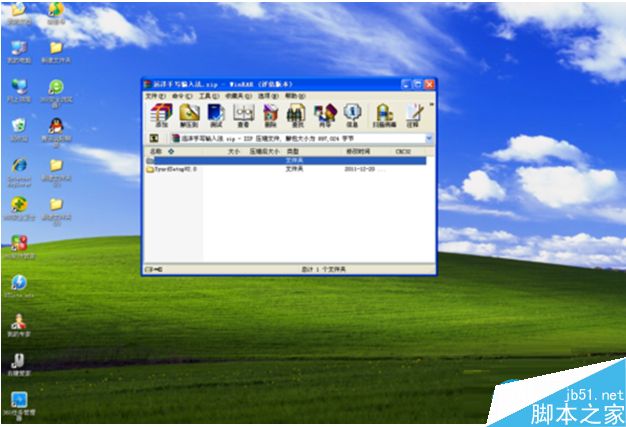Open the Options (选项) menu
Screen dimensions: 626x427
tap(268, 96)
